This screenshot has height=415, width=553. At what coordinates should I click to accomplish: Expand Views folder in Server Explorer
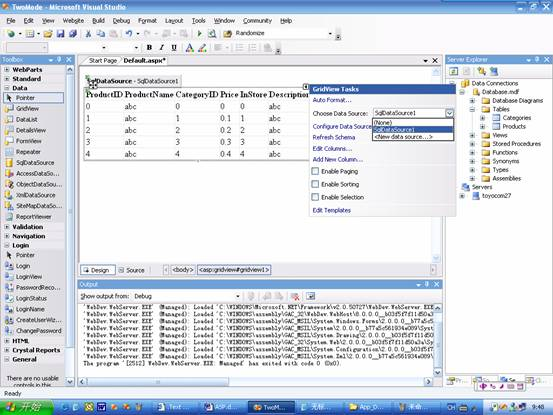point(472,135)
